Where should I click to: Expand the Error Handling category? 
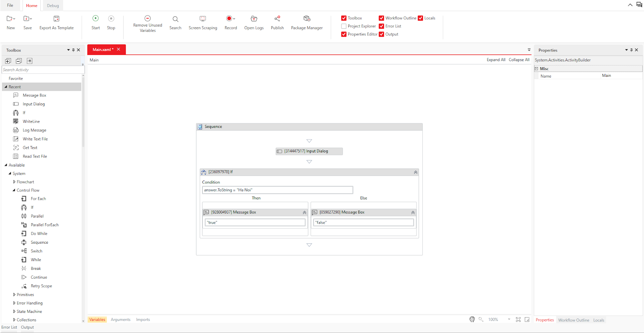coord(14,303)
